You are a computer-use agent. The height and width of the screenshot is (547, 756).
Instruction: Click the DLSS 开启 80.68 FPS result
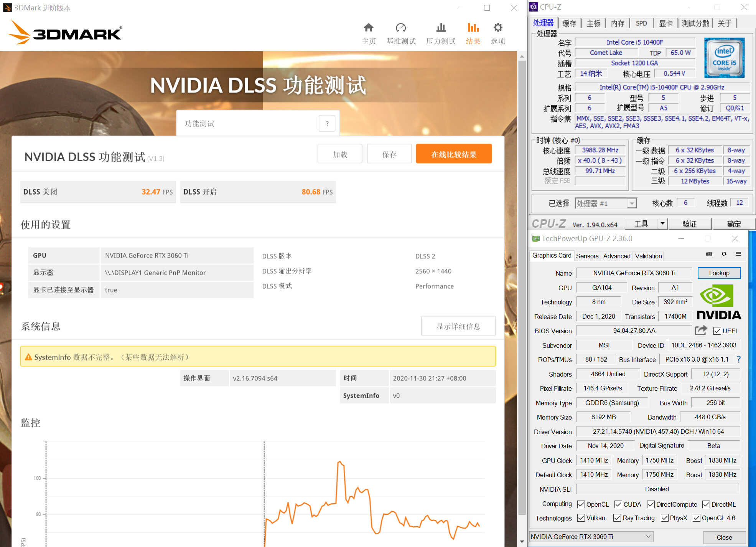(258, 192)
